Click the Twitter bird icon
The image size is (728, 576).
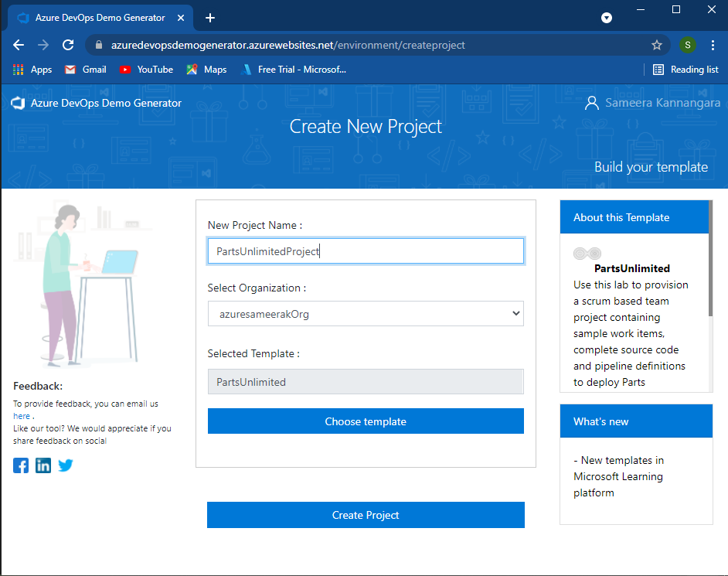point(65,465)
